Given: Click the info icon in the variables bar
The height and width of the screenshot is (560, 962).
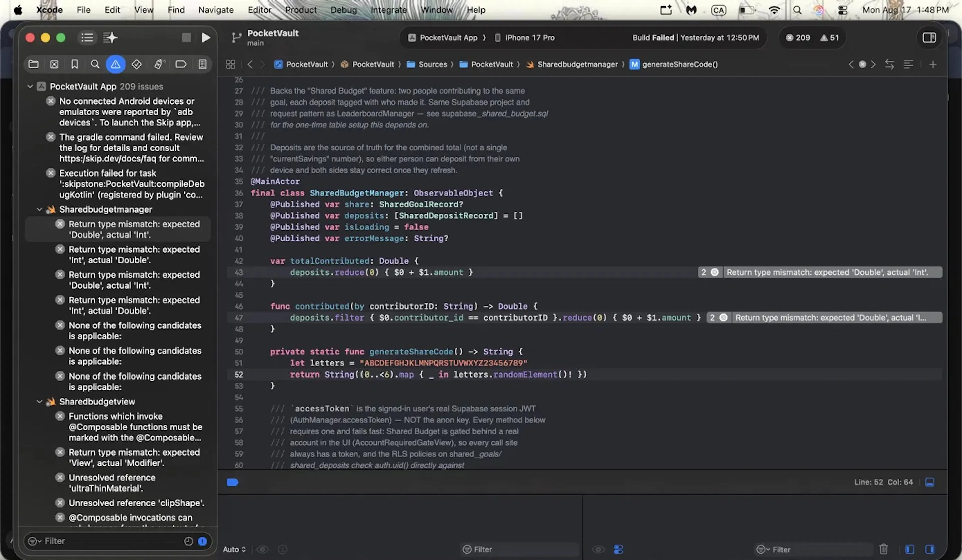Looking at the screenshot, I should point(283,549).
